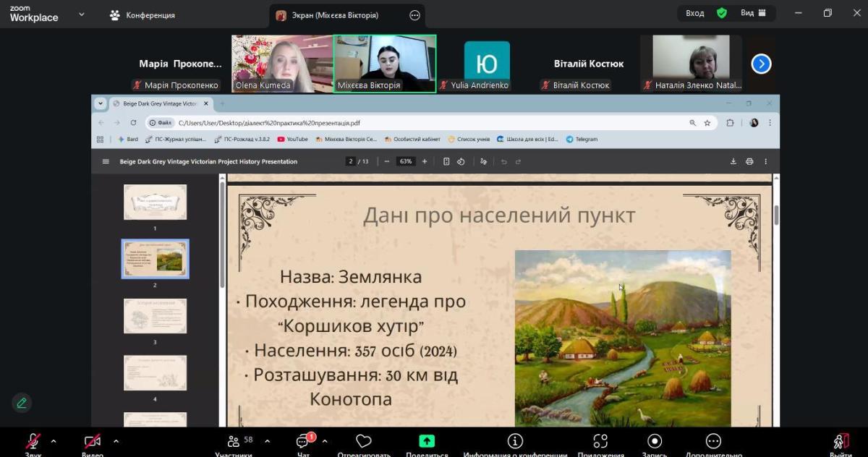Open the Участники participants panel
This screenshot has width=868, height=457.
pos(234,442)
